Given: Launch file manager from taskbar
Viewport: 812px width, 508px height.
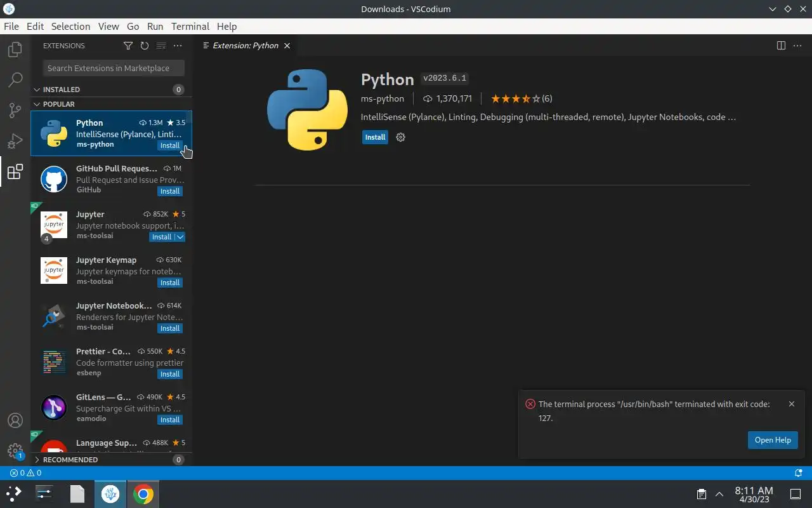Looking at the screenshot, I should pos(77,493).
